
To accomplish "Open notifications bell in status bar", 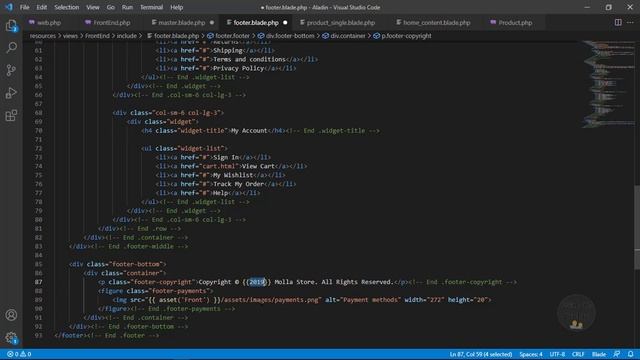I will pyautogui.click(x=631, y=354).
